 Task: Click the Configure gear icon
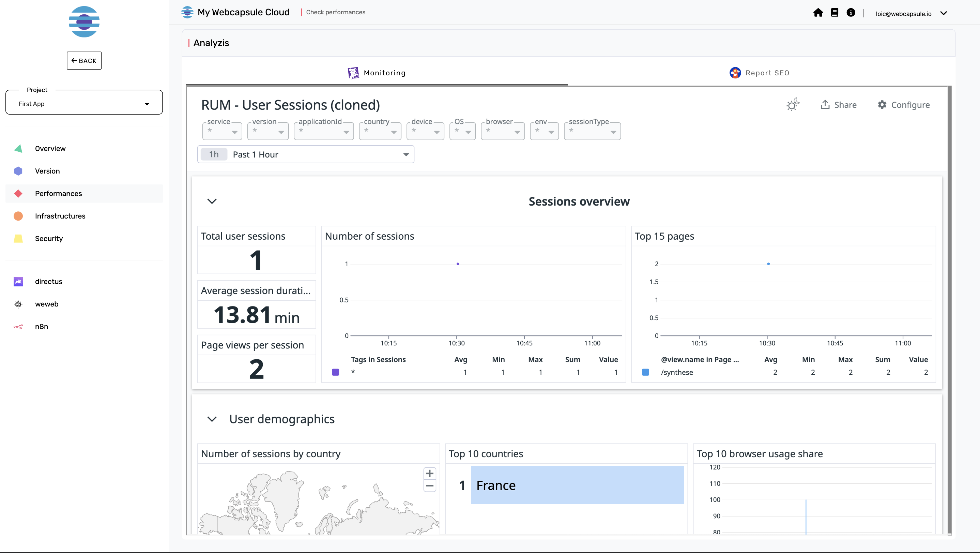point(882,105)
